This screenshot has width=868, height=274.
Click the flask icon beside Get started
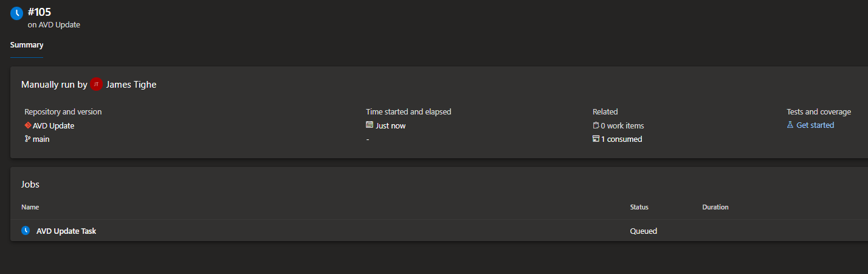pyautogui.click(x=790, y=125)
